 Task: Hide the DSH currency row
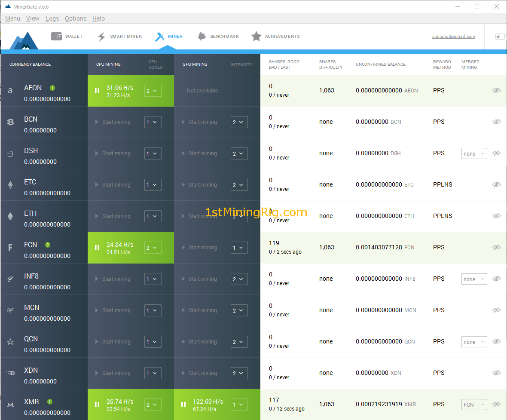pyautogui.click(x=496, y=153)
